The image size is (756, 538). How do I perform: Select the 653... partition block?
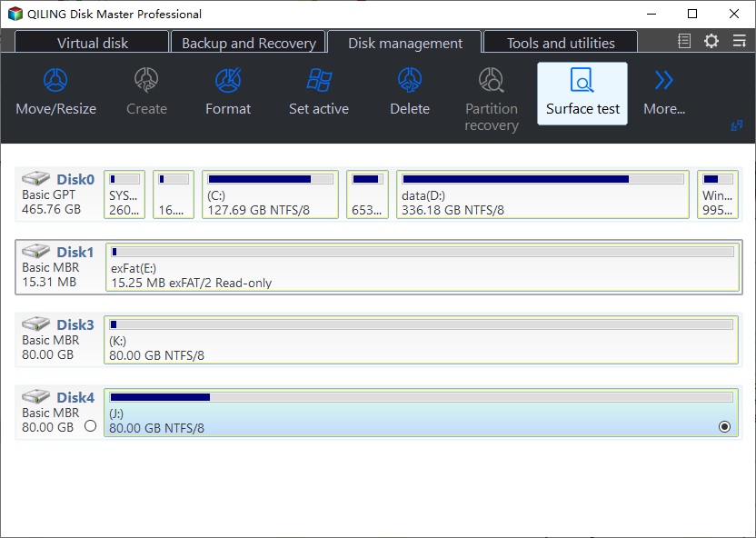[367, 194]
